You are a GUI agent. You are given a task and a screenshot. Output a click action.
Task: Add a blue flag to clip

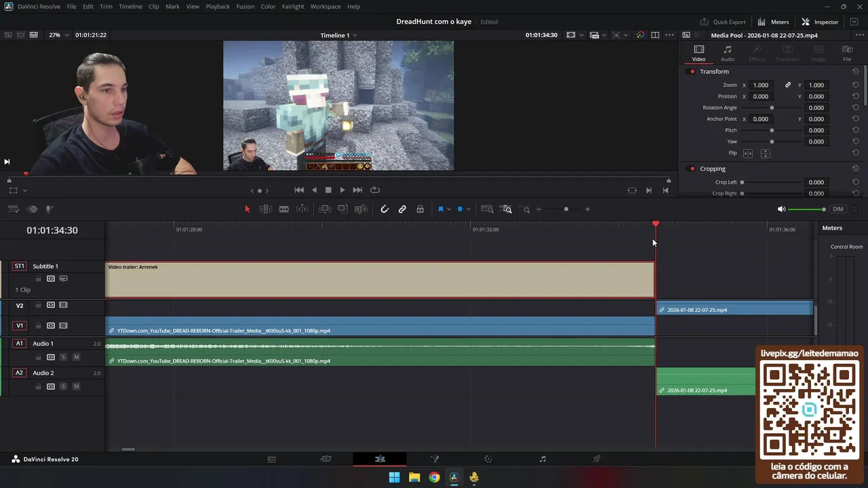coord(440,209)
